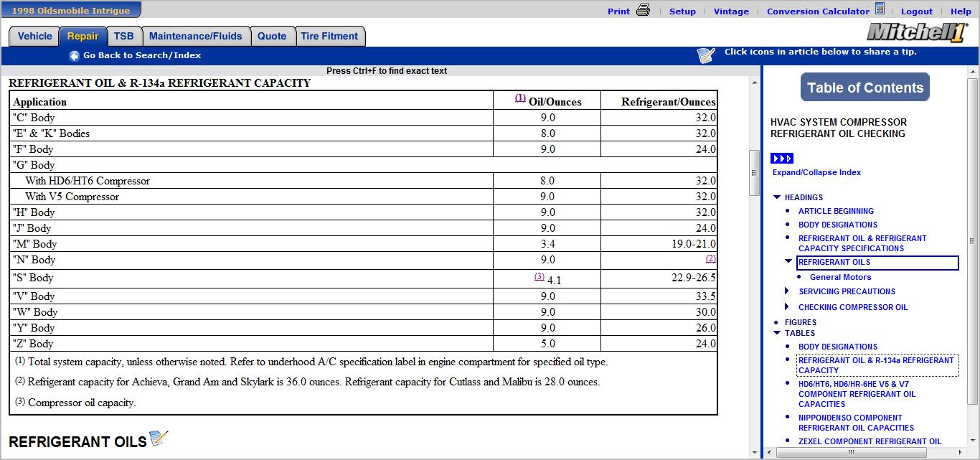Click the share-a-tip notepad icon in blue bar

pyautogui.click(x=706, y=55)
